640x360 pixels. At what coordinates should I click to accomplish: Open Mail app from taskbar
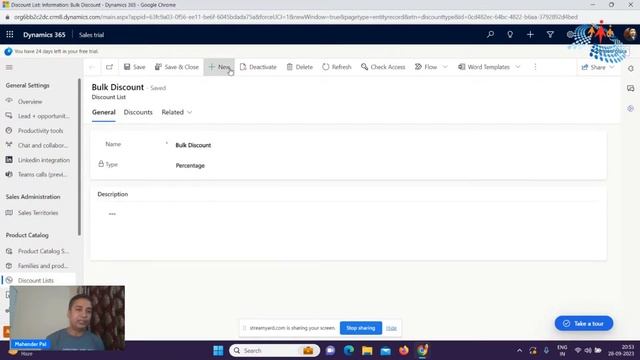coord(385,351)
